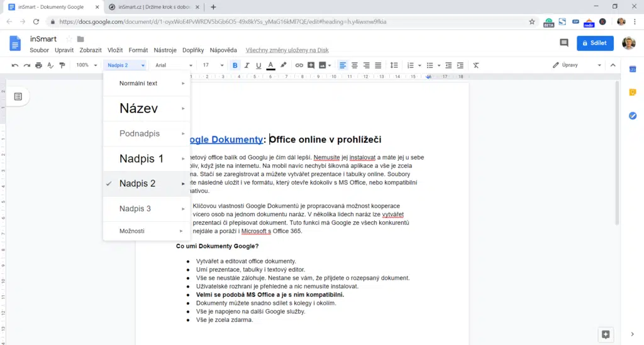Open the font size 17 dropdown

click(x=213, y=65)
